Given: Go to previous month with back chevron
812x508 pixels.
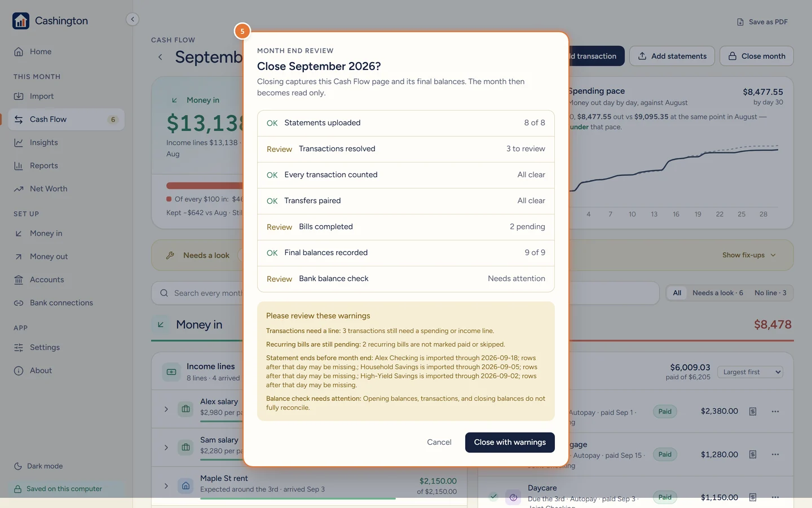Looking at the screenshot, I should pos(160,56).
